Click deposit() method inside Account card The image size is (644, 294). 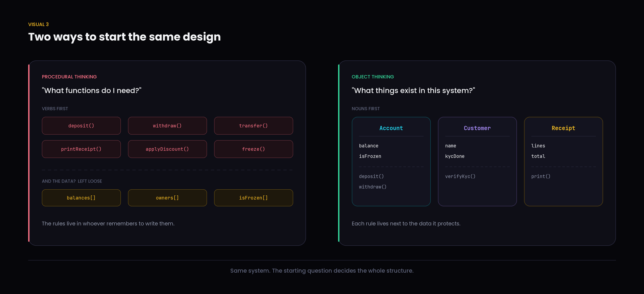tap(372, 176)
